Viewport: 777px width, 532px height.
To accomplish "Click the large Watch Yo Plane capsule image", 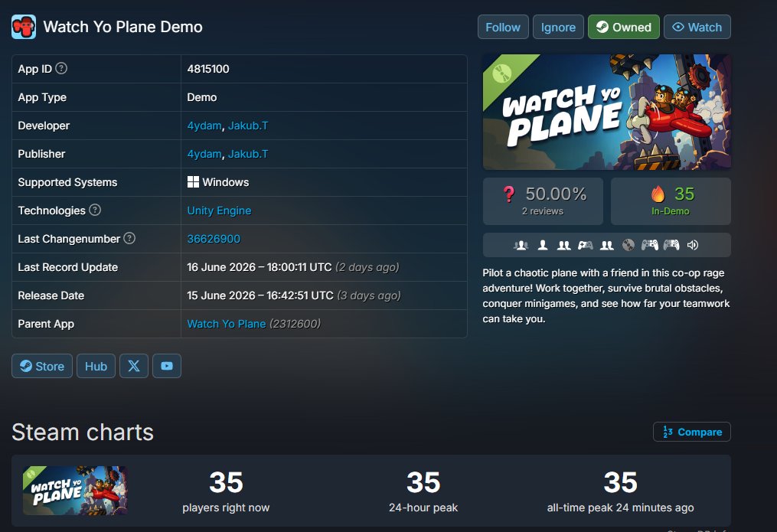I will click(606, 112).
